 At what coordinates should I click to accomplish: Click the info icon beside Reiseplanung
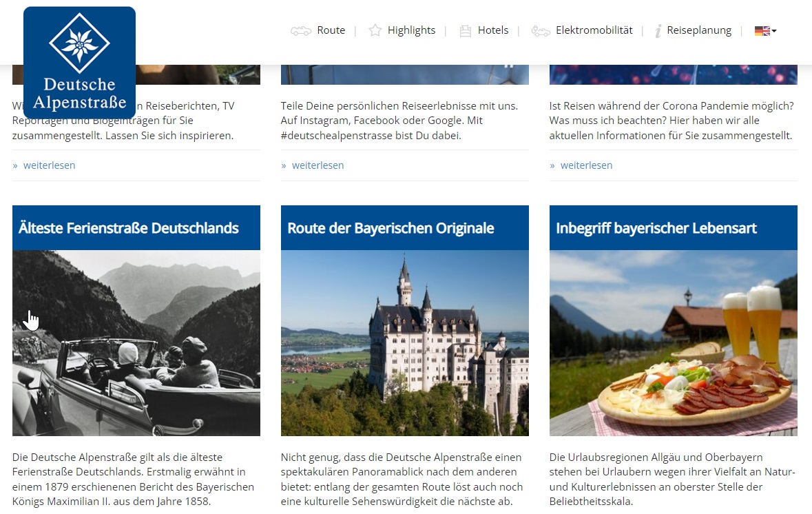pos(658,31)
